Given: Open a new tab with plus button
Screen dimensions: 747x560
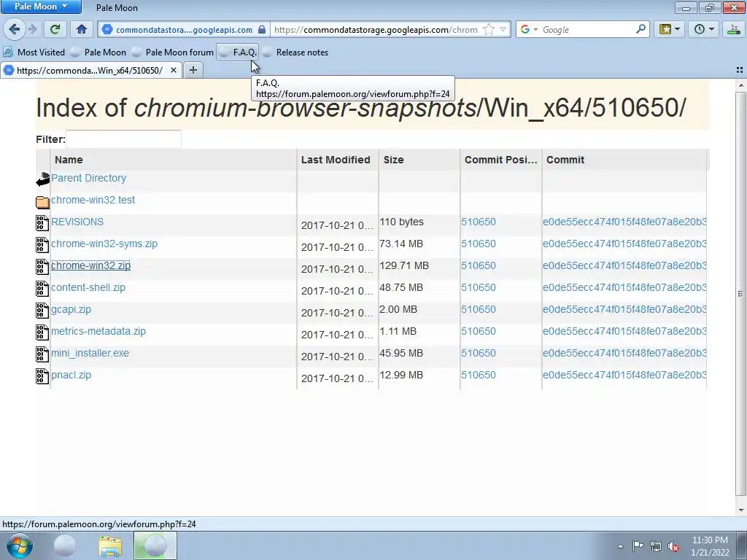Looking at the screenshot, I should [x=193, y=71].
